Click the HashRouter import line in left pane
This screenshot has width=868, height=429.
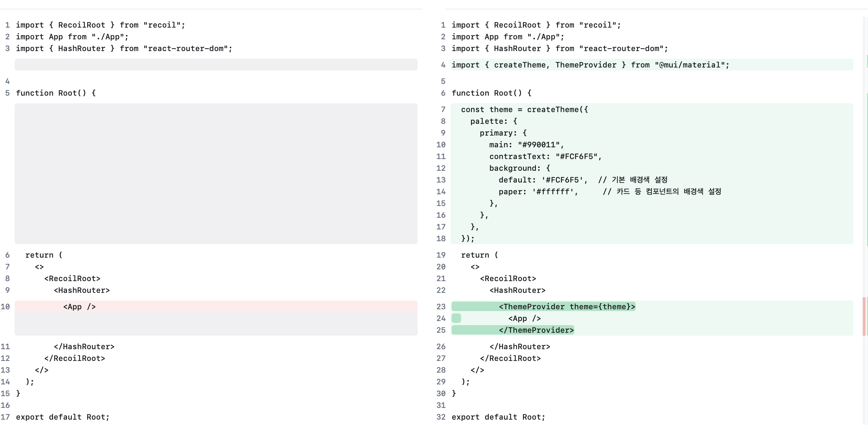coord(124,48)
